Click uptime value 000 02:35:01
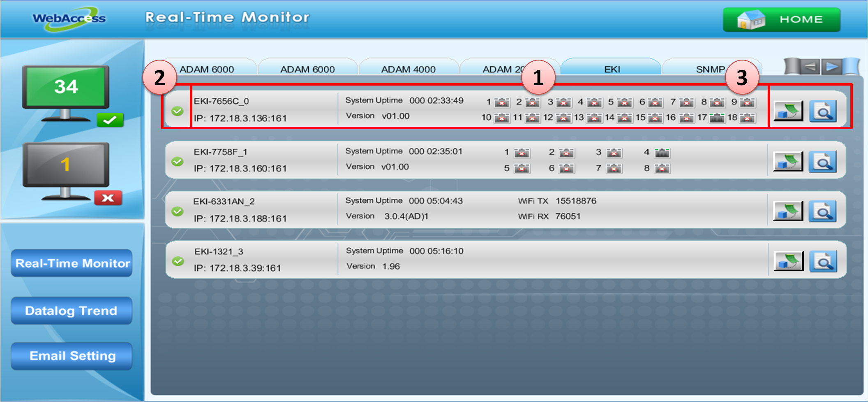This screenshot has width=868, height=402. click(x=436, y=151)
